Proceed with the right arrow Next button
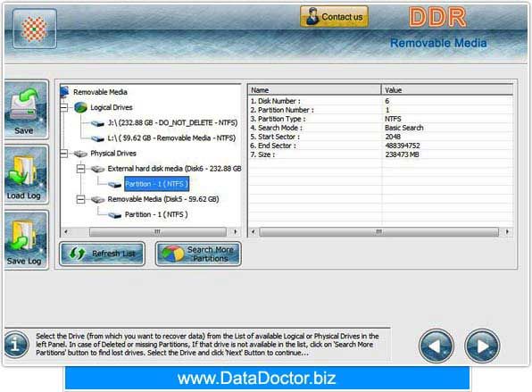 click(482, 346)
